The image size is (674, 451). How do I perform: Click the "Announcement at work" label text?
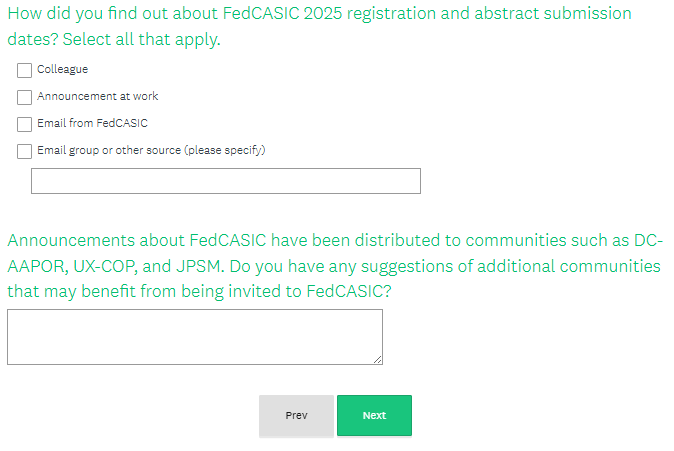(97, 97)
